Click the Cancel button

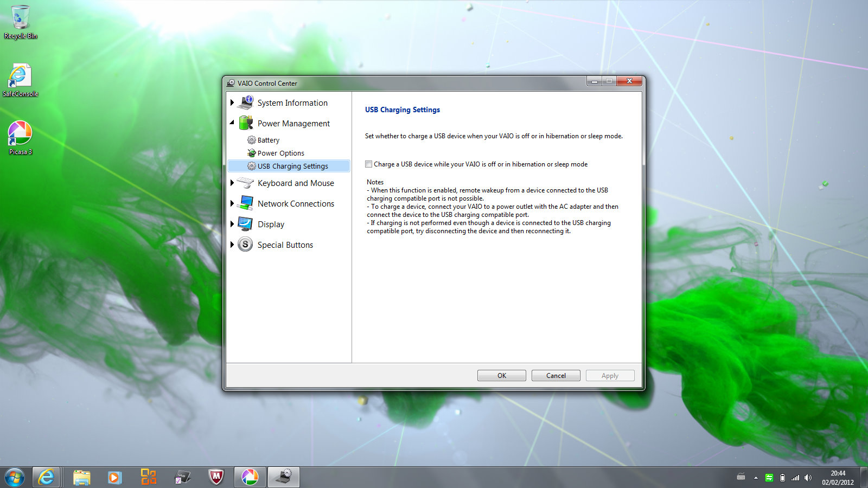556,375
